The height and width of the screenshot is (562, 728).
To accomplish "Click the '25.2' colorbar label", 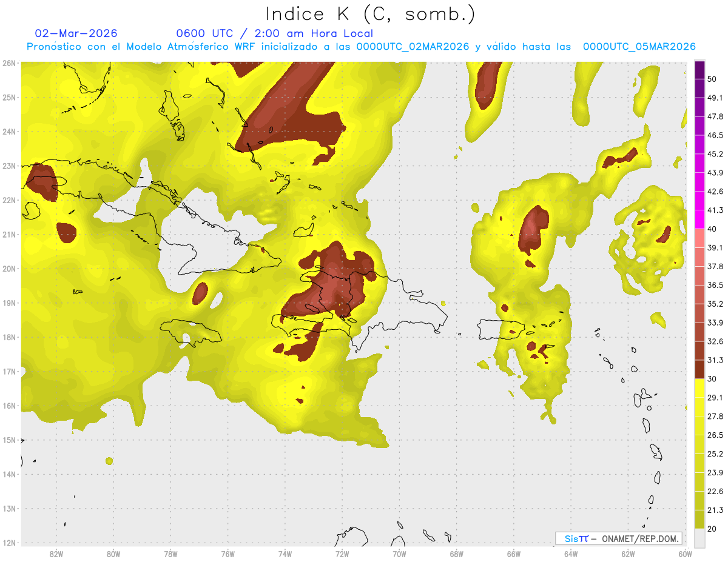I will 715,453.
